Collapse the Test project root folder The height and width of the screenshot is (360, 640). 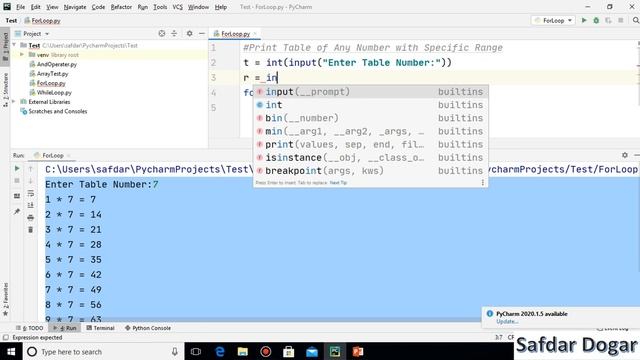(15, 45)
